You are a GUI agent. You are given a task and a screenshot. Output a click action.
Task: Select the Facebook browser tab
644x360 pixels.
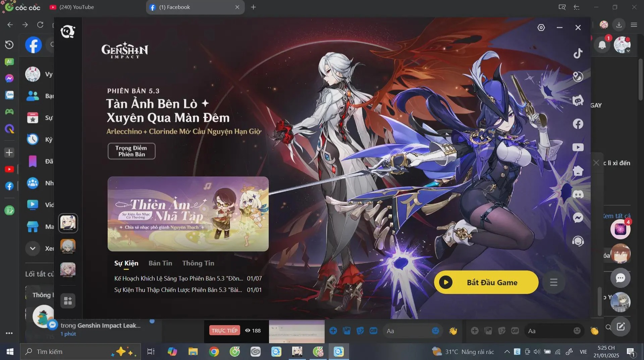point(195,7)
